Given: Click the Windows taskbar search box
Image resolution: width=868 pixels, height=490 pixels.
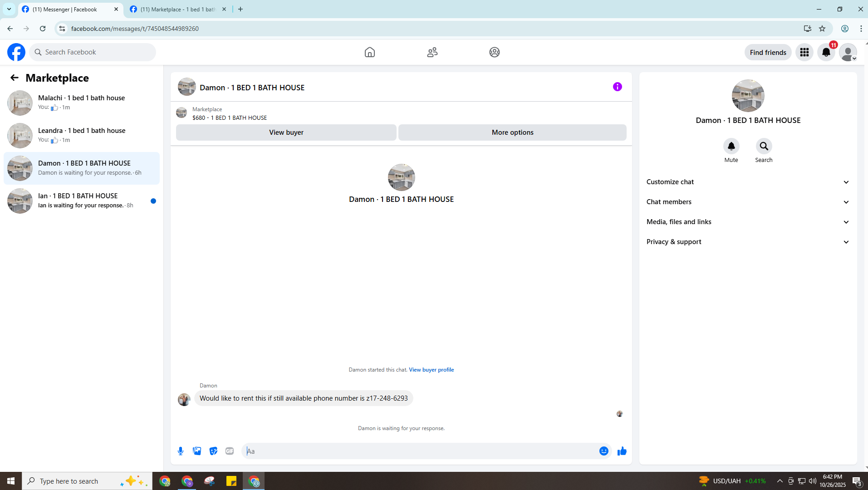Looking at the screenshot, I should click(87, 481).
